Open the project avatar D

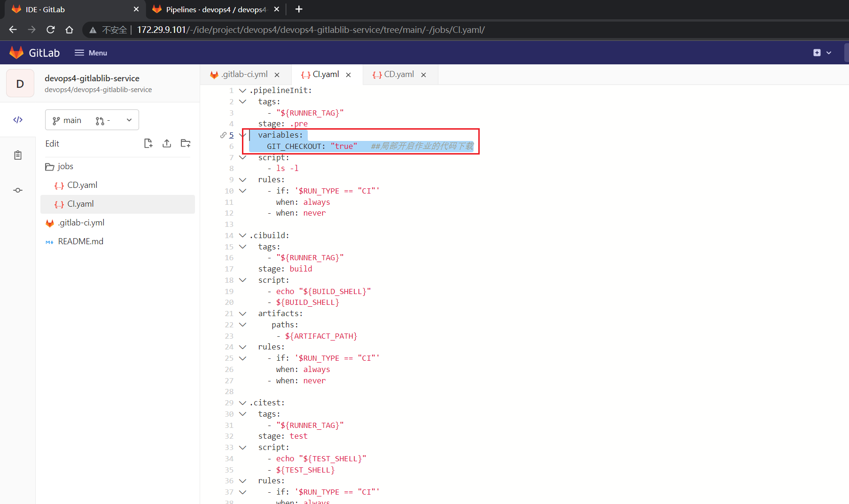pos(20,84)
